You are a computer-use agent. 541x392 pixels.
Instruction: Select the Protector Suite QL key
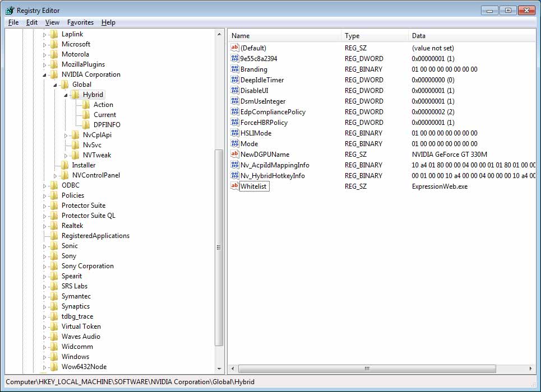click(x=89, y=216)
